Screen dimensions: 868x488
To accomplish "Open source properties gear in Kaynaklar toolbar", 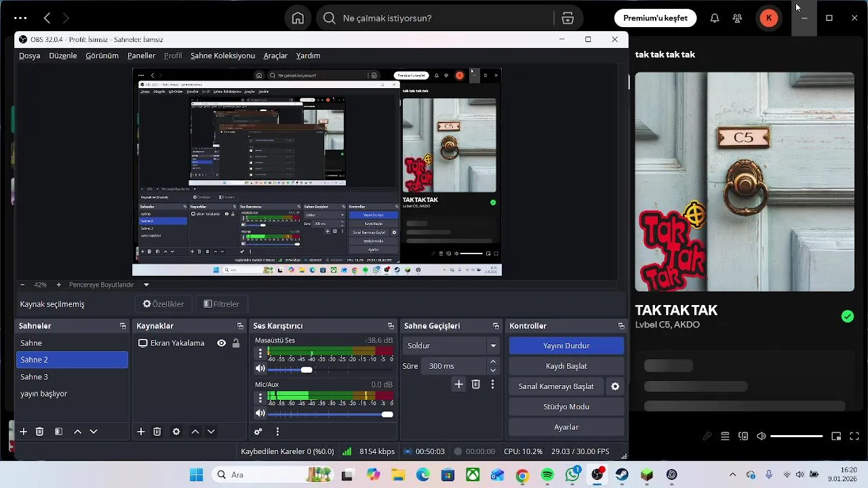I will tap(176, 432).
